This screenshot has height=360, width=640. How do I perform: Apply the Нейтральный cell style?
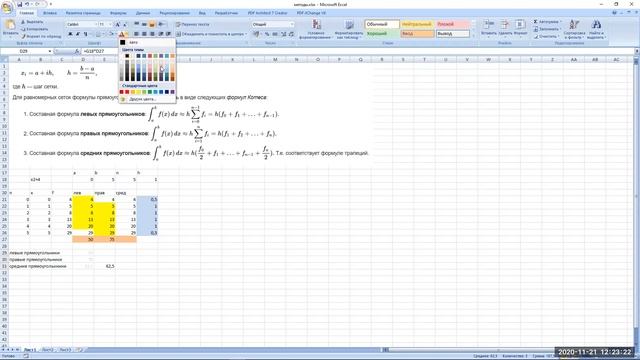[417, 24]
